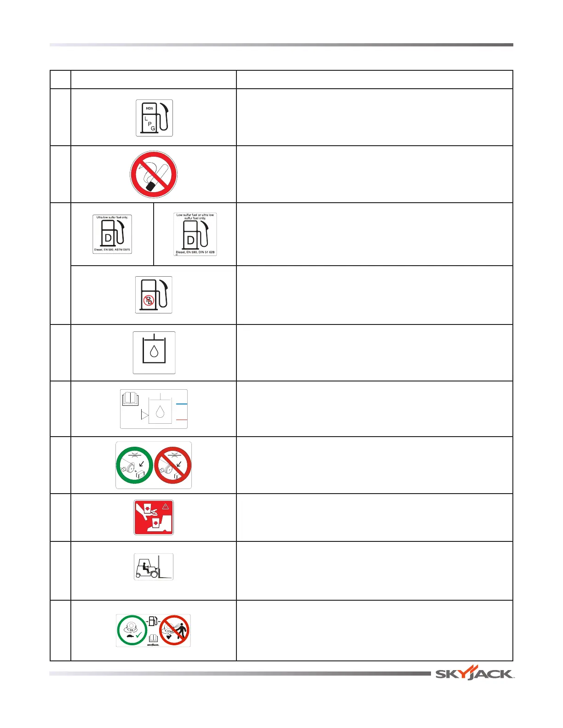Image resolution: width=563 pixels, height=728 pixels.
Task: Click the blue maximum oil level line
Action: tap(182, 404)
